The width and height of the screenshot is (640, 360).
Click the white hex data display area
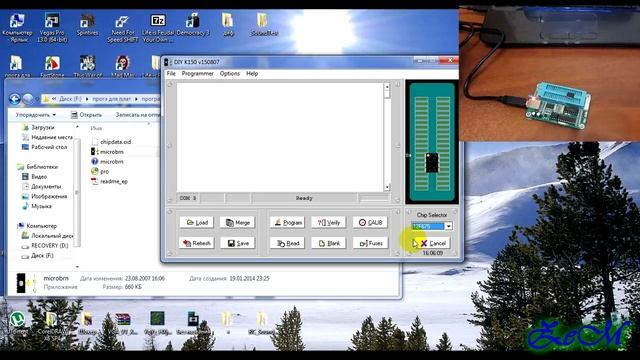pyautogui.click(x=280, y=137)
